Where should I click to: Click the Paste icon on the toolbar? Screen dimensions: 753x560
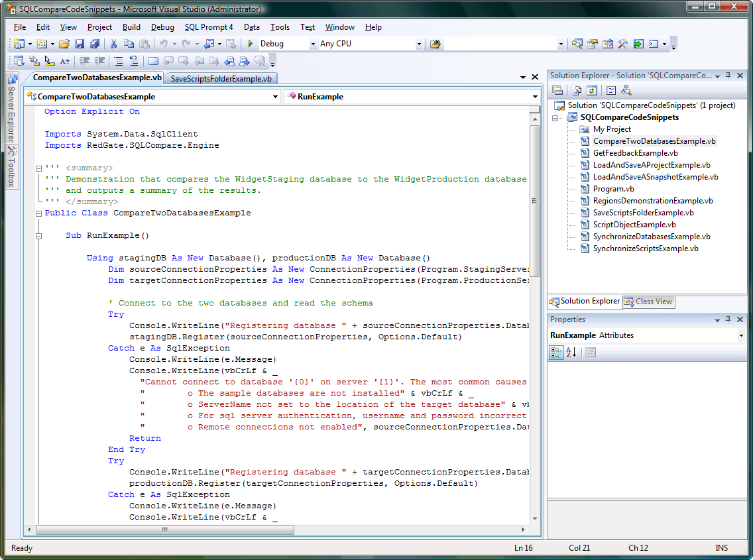tap(145, 44)
